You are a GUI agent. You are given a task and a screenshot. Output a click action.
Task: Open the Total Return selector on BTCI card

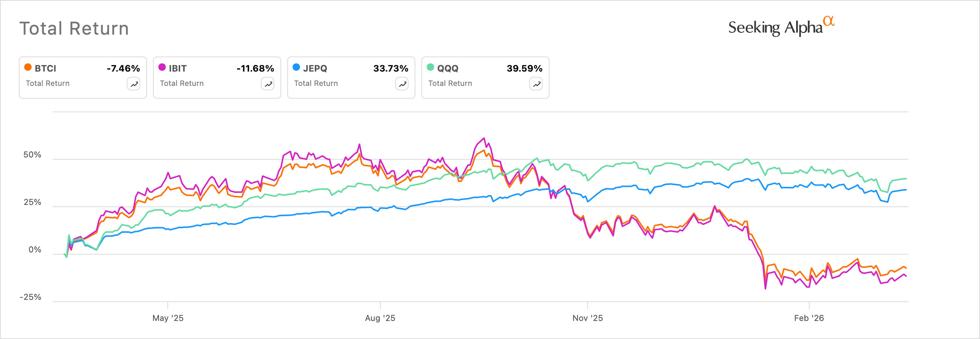[x=47, y=83]
